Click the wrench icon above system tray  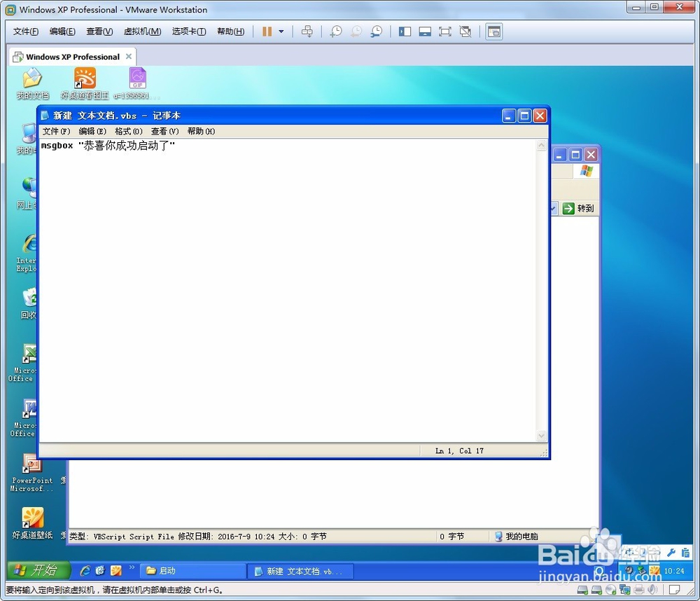(671, 553)
